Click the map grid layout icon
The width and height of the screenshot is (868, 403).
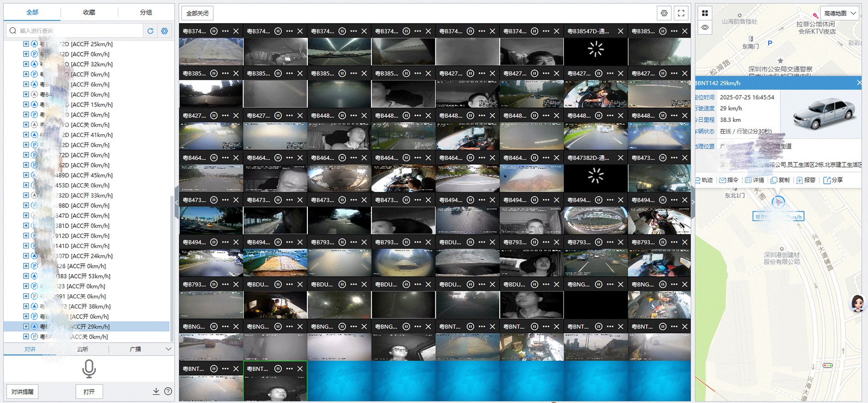pos(705,13)
